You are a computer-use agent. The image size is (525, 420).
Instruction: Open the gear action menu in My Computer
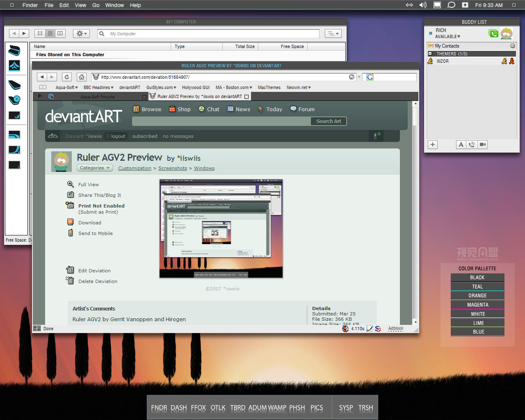[81, 33]
